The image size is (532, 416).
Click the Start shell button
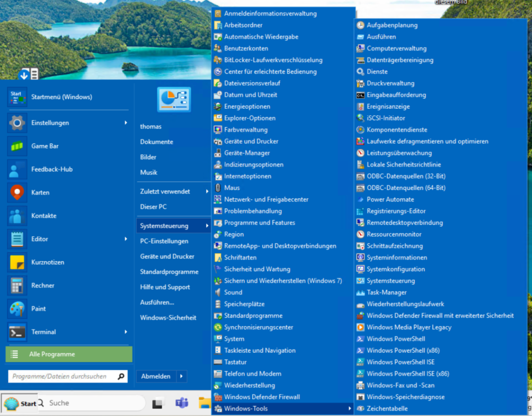pyautogui.click(x=20, y=403)
